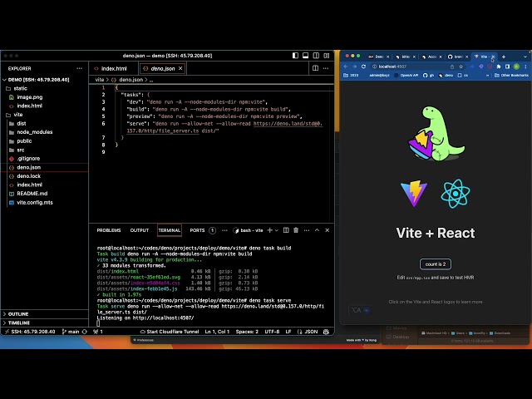The width and height of the screenshot is (532, 399).
Task: Open new browser tab with plus
Action: (504, 57)
